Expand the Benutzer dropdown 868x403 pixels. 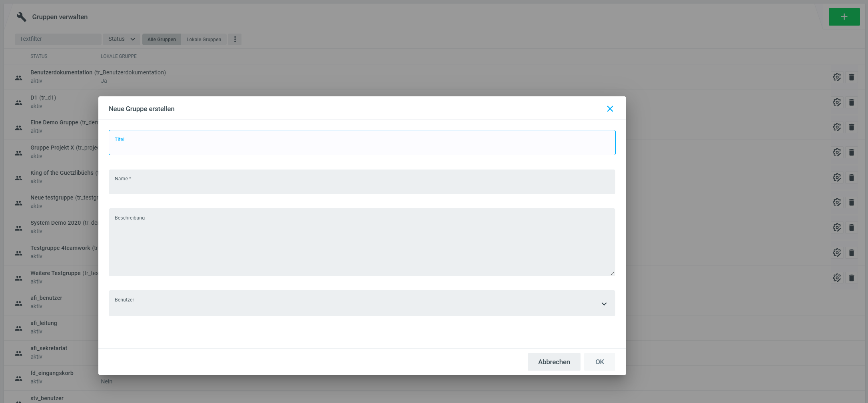pos(604,304)
